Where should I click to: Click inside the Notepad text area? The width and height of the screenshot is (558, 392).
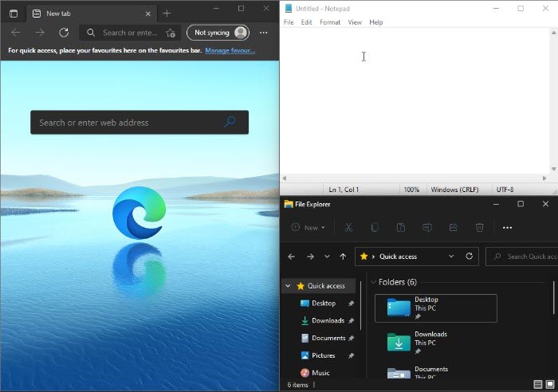(415, 101)
